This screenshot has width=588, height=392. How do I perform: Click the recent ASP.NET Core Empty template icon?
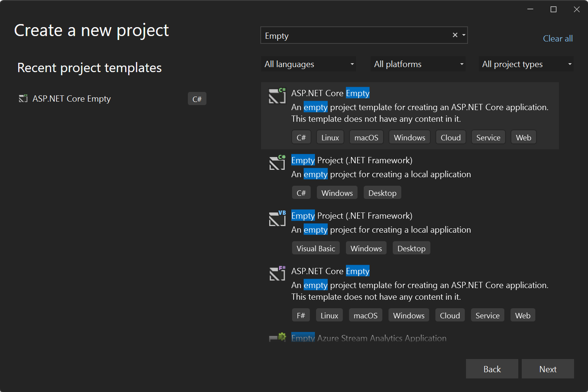pyautogui.click(x=23, y=98)
